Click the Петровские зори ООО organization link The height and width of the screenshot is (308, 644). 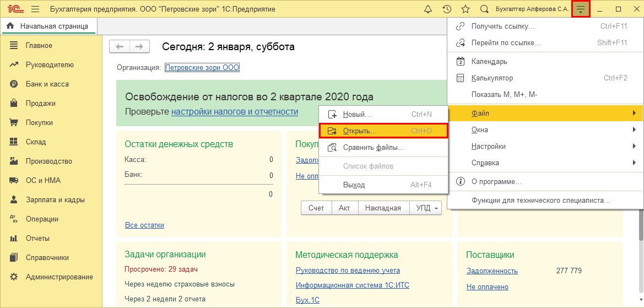pos(202,68)
